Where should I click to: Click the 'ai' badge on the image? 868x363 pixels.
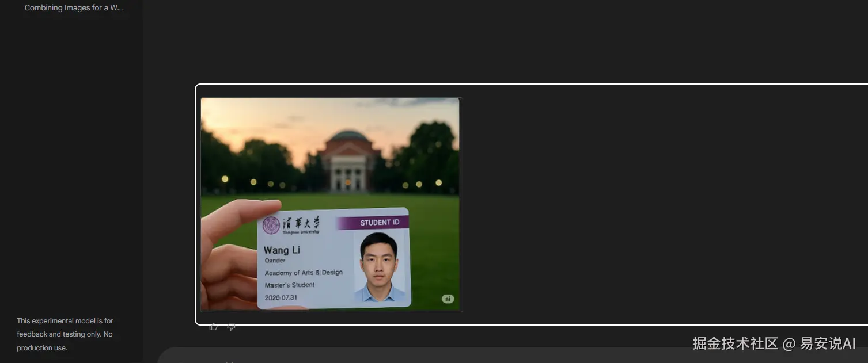tap(448, 299)
